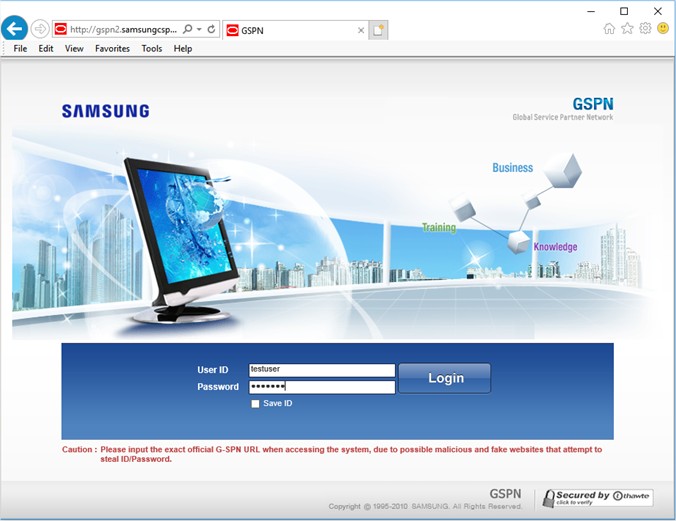Click the Copyright 1995-2010 SAMSUNG footer text
The image size is (676, 521).
click(x=425, y=506)
